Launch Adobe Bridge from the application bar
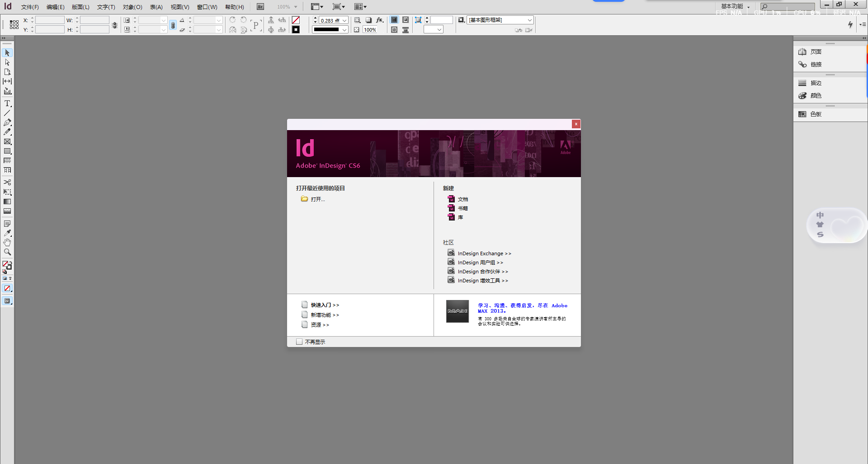Image resolution: width=868 pixels, height=464 pixels. 259,6
